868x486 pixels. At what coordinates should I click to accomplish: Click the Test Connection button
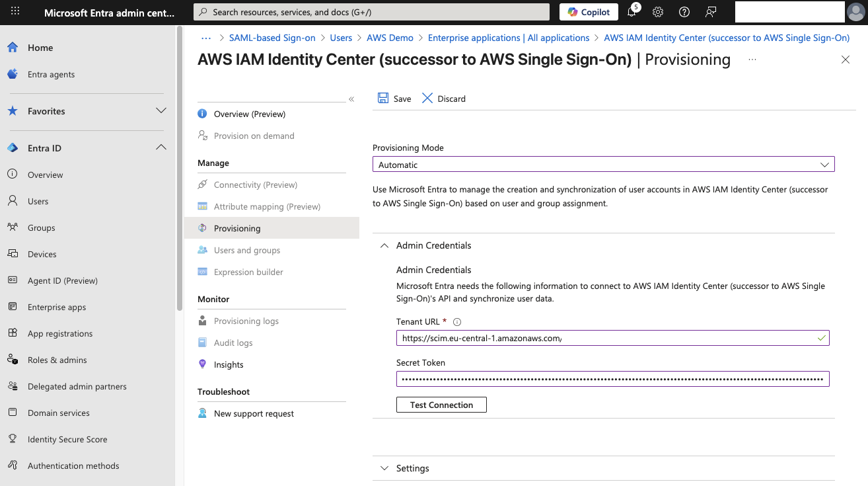441,404
